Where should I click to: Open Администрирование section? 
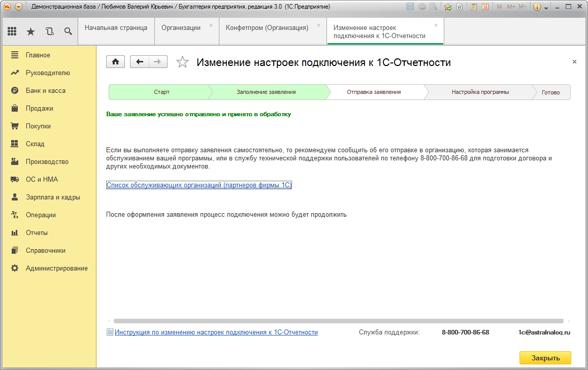pyautogui.click(x=49, y=268)
